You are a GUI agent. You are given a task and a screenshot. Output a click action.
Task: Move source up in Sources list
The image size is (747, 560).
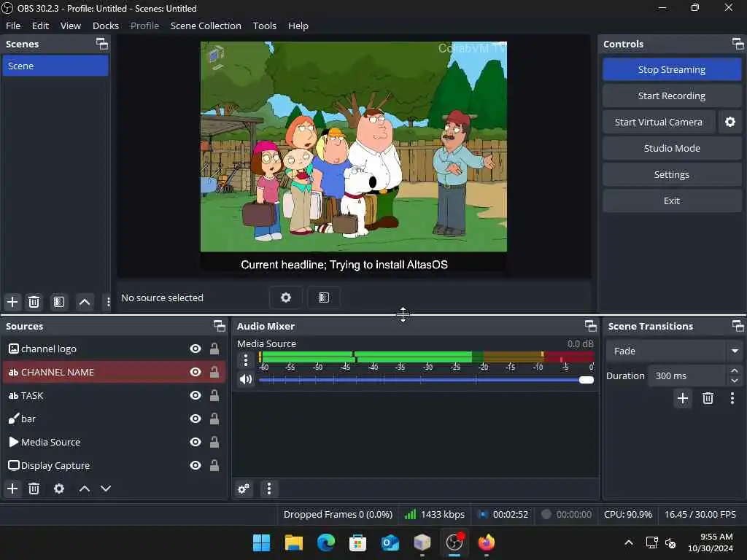pos(85,489)
